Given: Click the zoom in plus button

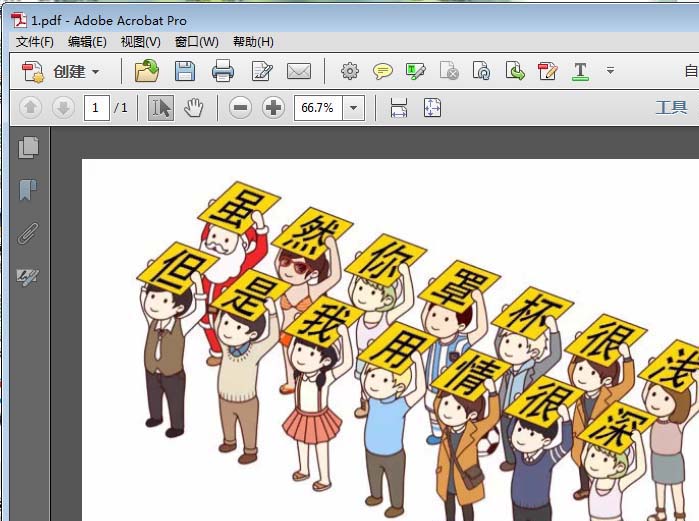Looking at the screenshot, I should click(x=273, y=108).
